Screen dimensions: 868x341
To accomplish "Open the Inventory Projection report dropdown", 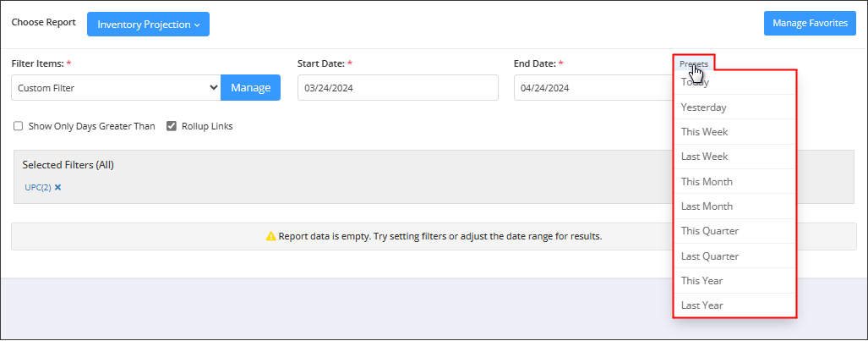I will point(148,25).
